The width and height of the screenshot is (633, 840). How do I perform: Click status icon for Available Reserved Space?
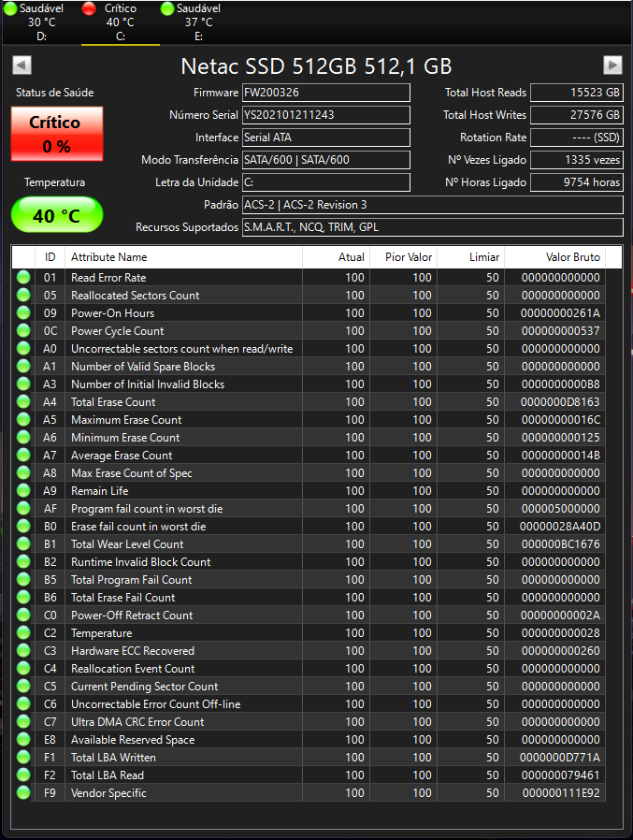click(23, 739)
